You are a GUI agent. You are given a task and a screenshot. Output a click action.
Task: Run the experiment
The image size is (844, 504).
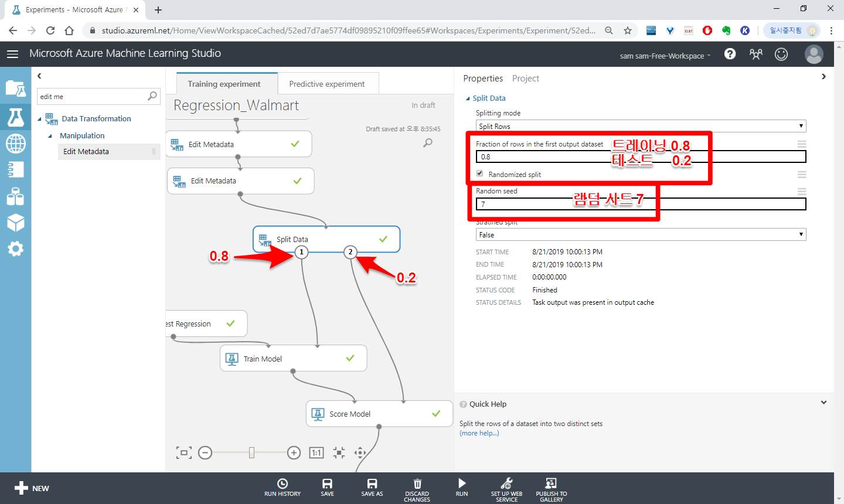(x=462, y=488)
